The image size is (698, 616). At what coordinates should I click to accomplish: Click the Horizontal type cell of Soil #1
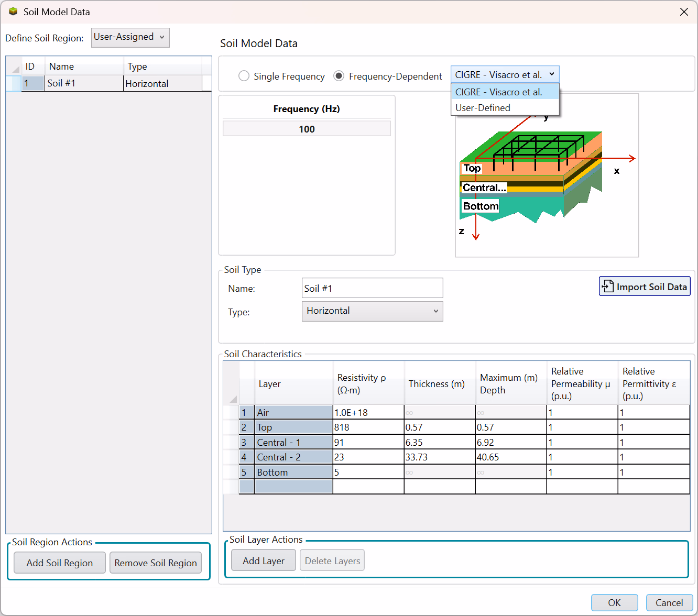[x=162, y=83]
